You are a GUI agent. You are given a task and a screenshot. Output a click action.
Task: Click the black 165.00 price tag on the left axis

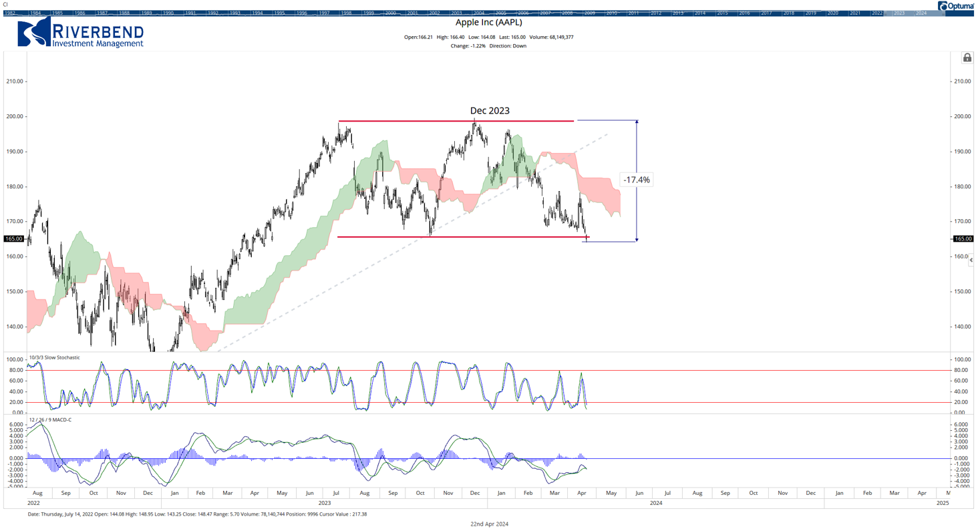click(13, 238)
